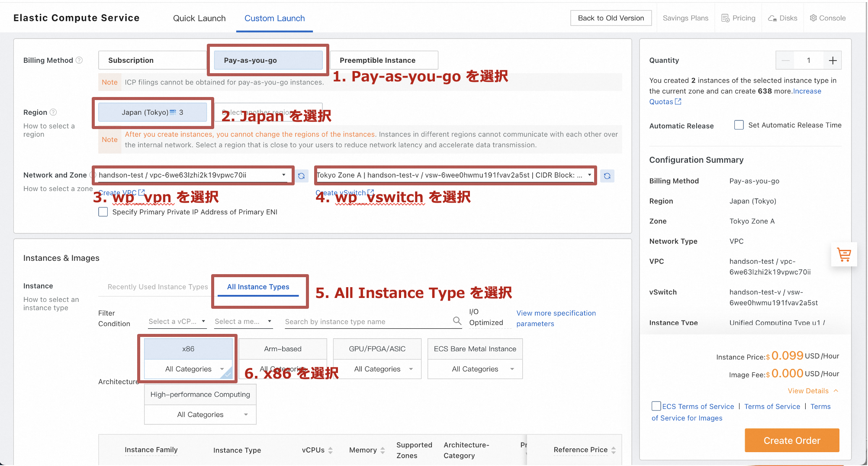Click the How to select a region link

[x=49, y=130]
